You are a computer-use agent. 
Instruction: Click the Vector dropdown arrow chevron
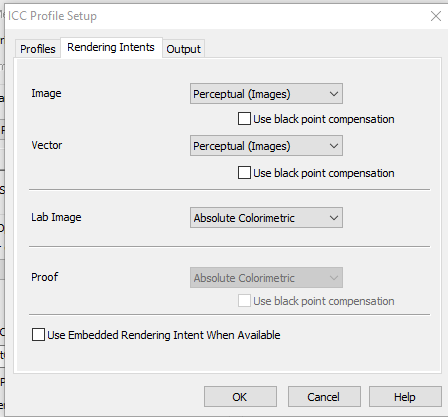coord(334,146)
